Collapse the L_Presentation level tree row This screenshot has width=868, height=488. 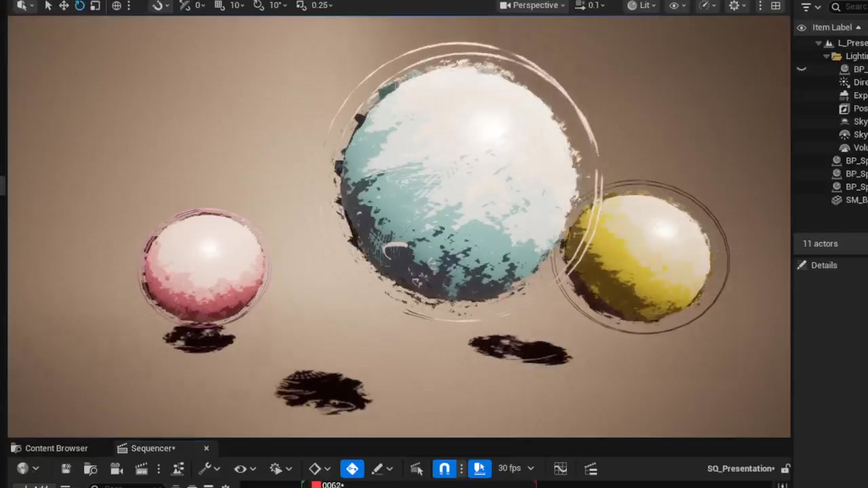pyautogui.click(x=818, y=43)
